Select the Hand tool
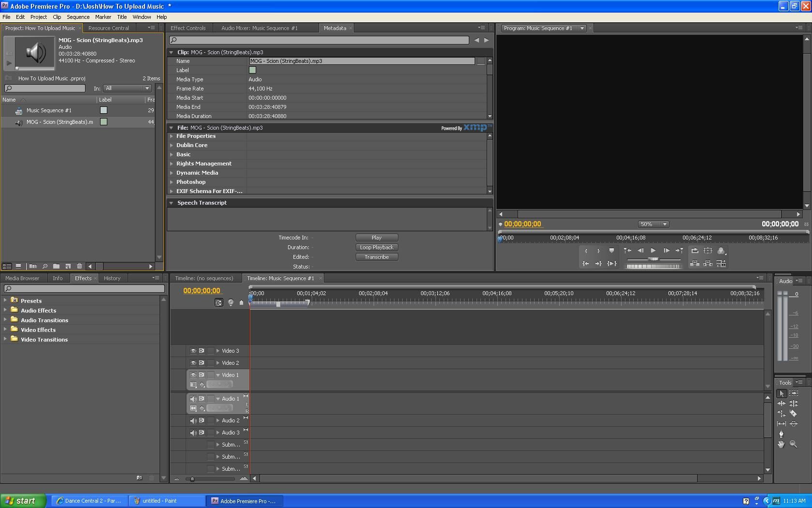Image resolution: width=812 pixels, height=508 pixels. (781, 444)
